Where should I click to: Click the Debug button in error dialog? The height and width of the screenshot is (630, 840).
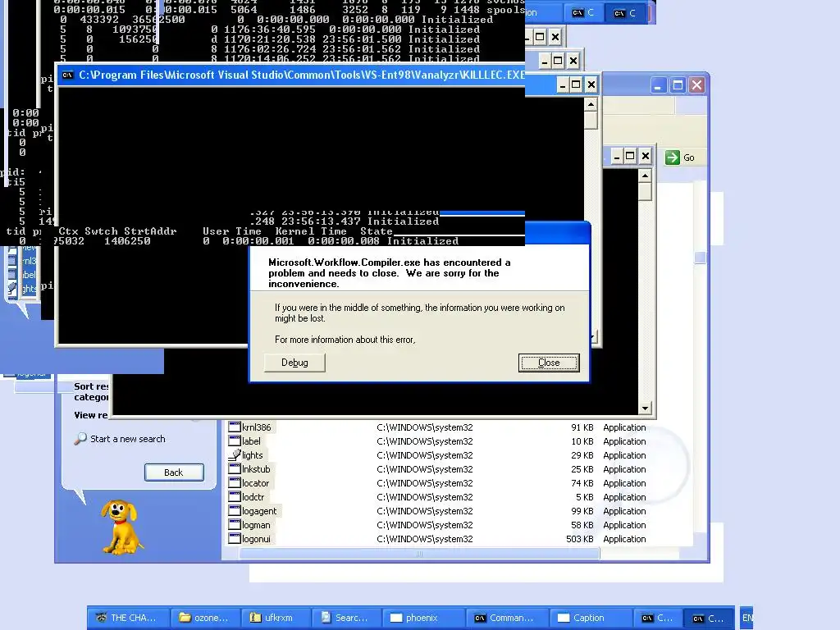point(294,363)
